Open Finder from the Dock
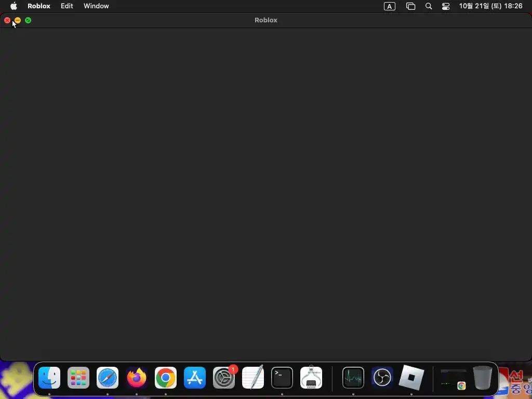Screen dimensions: 532x399 (49, 377)
